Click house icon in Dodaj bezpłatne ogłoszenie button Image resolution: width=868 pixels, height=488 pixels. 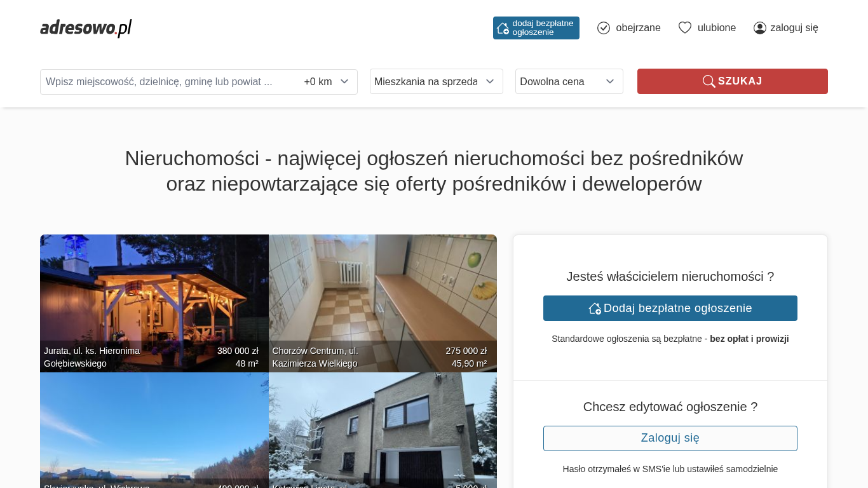tap(595, 308)
